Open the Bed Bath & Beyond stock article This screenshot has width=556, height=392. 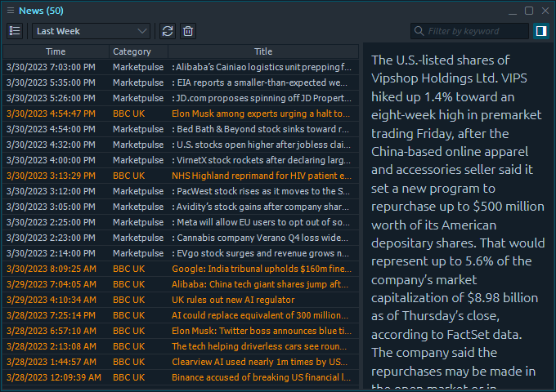click(264, 129)
